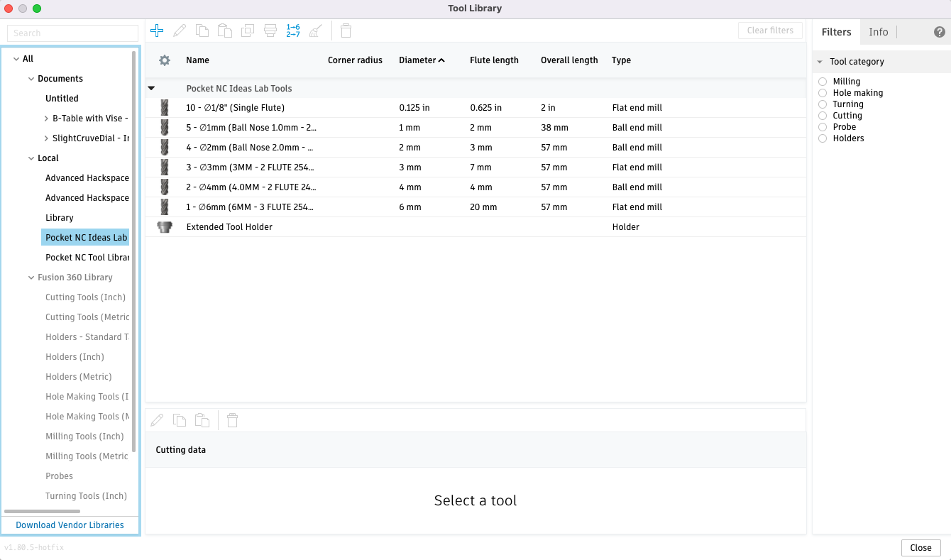Open Milling Tools (Inch) library
The width and height of the screenshot is (951, 560).
[84, 437]
